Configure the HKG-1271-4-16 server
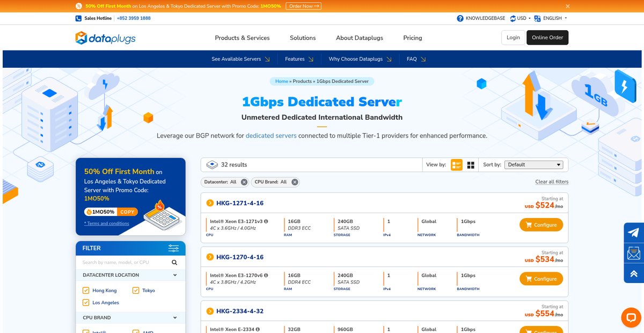This screenshot has width=644, height=333. (541, 225)
